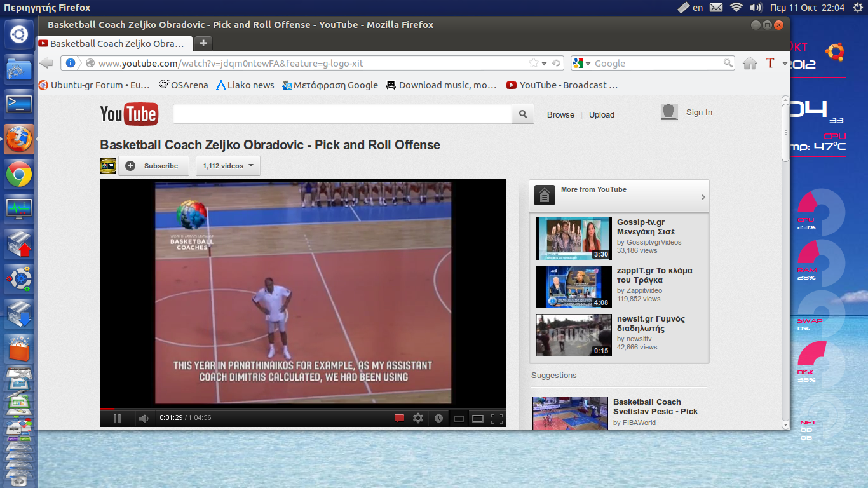Mute the video volume speaker icon
The image size is (868, 488).
click(144, 418)
